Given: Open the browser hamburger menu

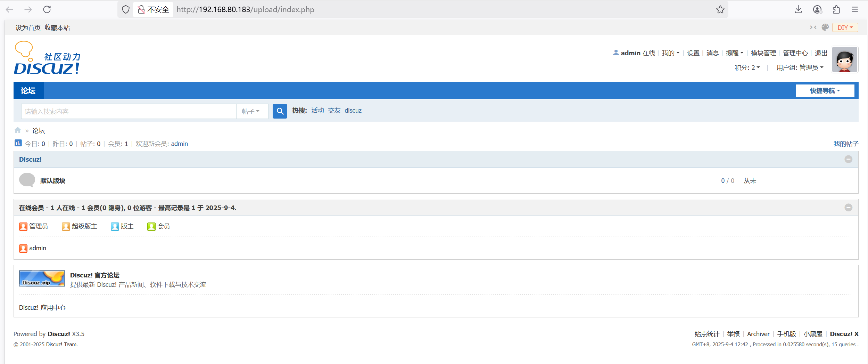Looking at the screenshot, I should click(855, 9).
